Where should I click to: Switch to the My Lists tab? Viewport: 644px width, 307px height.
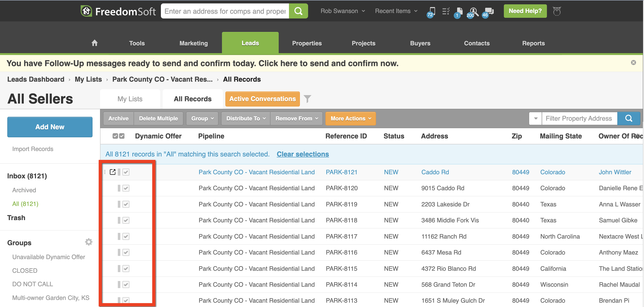tap(130, 99)
